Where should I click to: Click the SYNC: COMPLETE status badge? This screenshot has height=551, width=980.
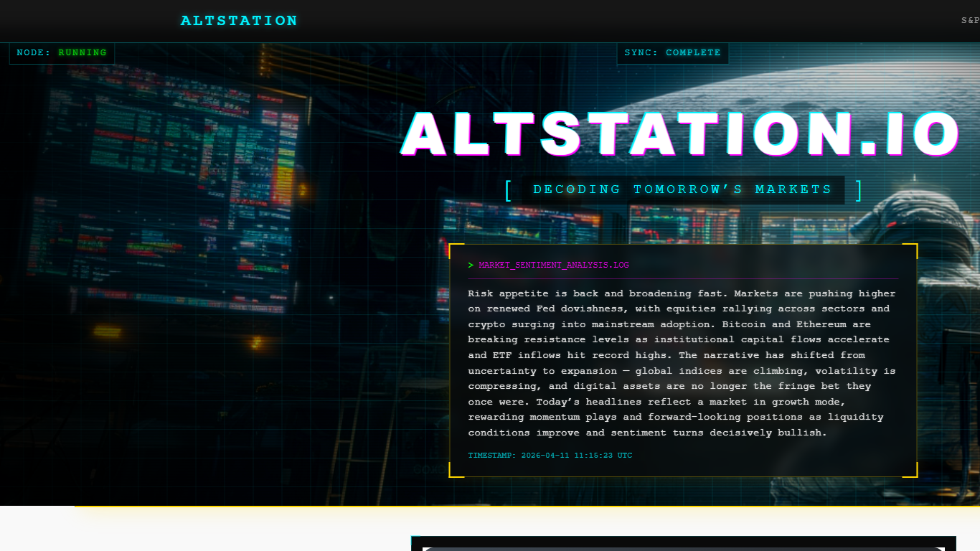tap(672, 53)
